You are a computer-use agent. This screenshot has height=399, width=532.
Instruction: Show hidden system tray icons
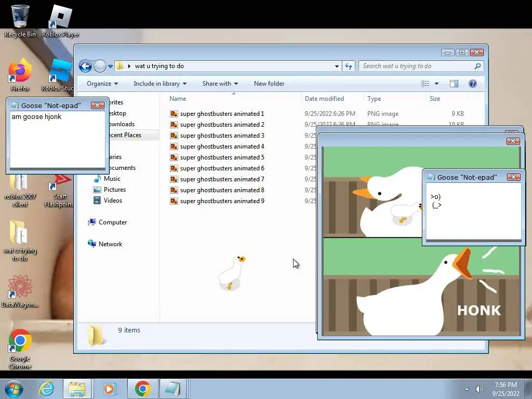point(467,389)
